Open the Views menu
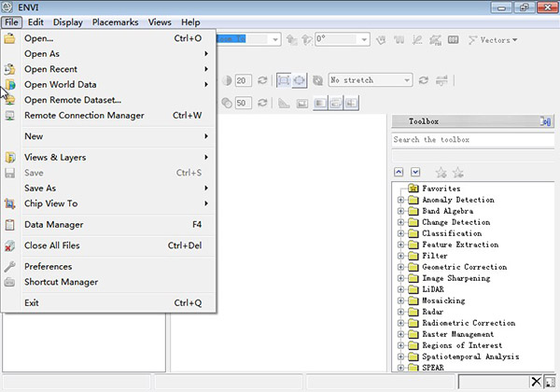This screenshot has width=560, height=392. click(160, 22)
